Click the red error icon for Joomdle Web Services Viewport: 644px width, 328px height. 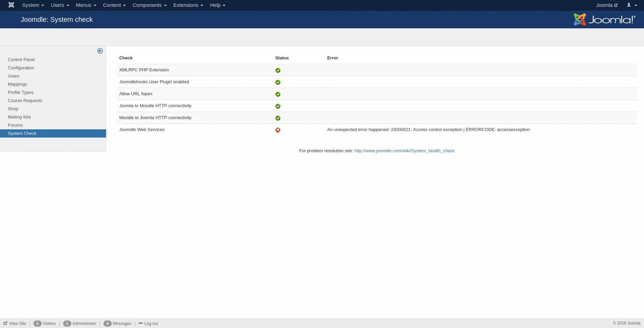(x=278, y=130)
